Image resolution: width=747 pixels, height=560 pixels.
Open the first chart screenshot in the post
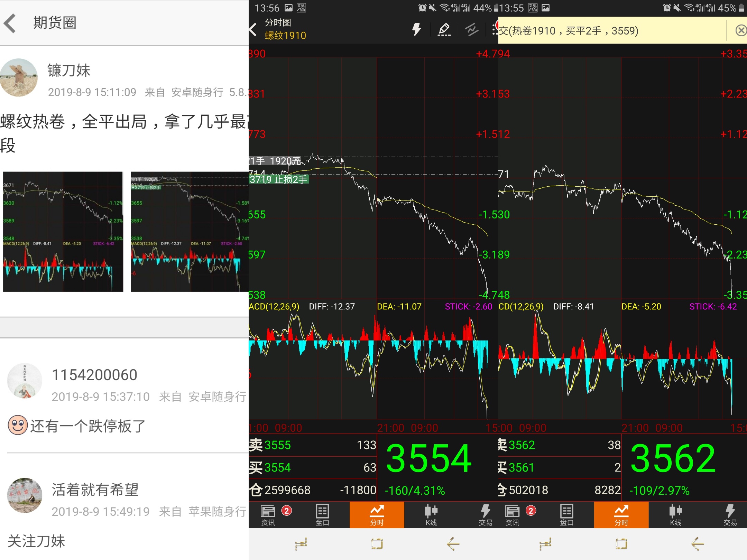point(62,232)
